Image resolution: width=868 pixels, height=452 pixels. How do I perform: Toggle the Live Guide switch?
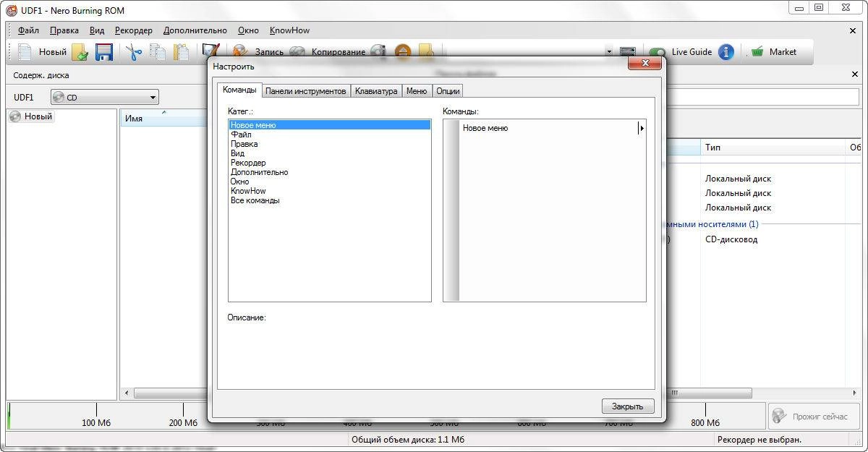click(658, 52)
